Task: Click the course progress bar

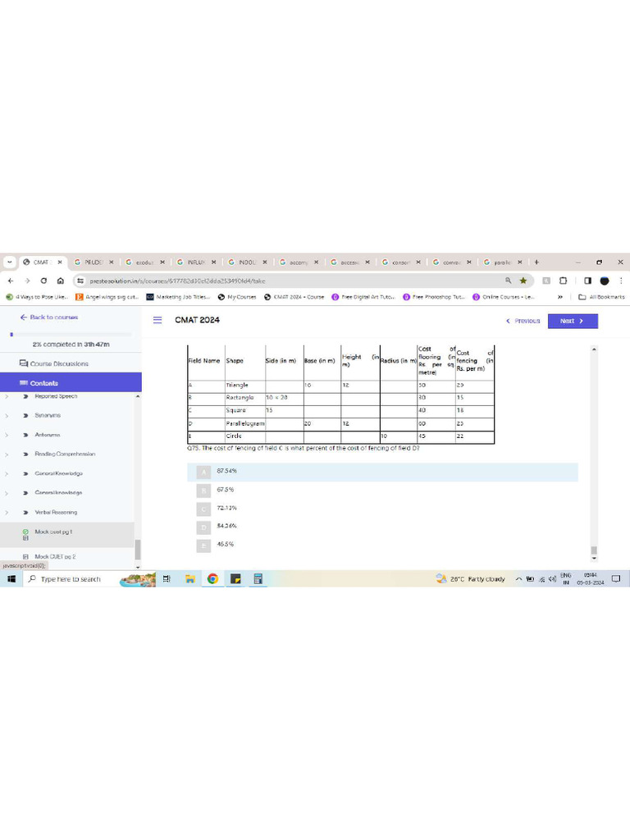Action: click(x=71, y=335)
